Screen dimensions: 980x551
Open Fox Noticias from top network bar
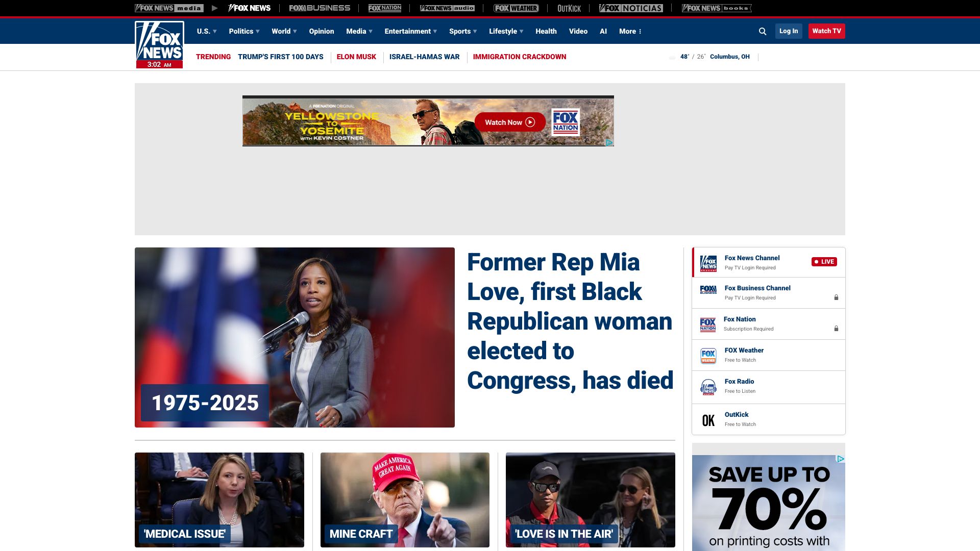(631, 8)
